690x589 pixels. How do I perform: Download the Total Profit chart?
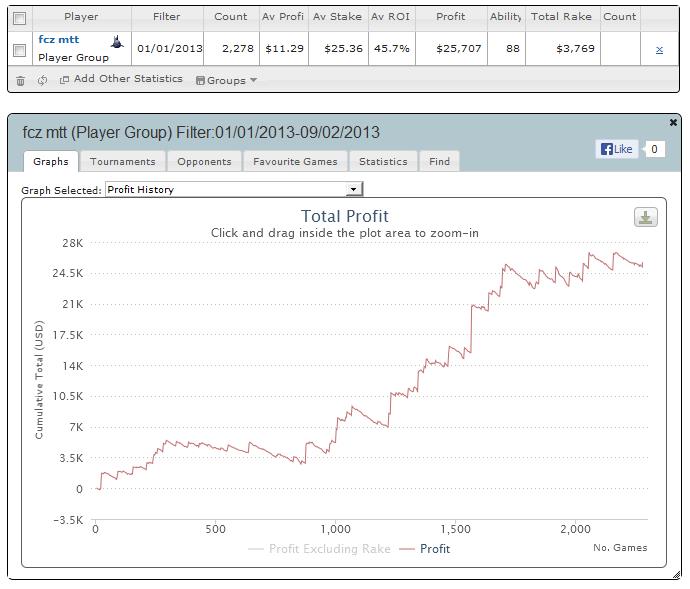(x=646, y=217)
